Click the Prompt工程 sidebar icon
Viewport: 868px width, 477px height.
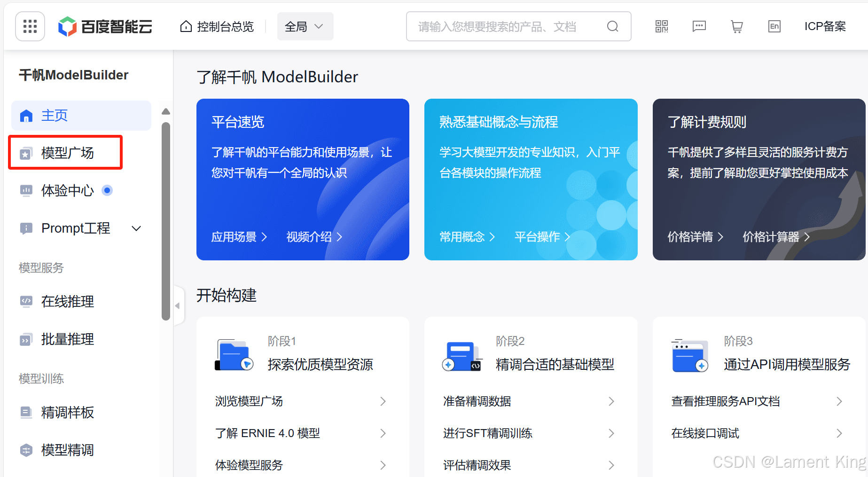pos(26,228)
